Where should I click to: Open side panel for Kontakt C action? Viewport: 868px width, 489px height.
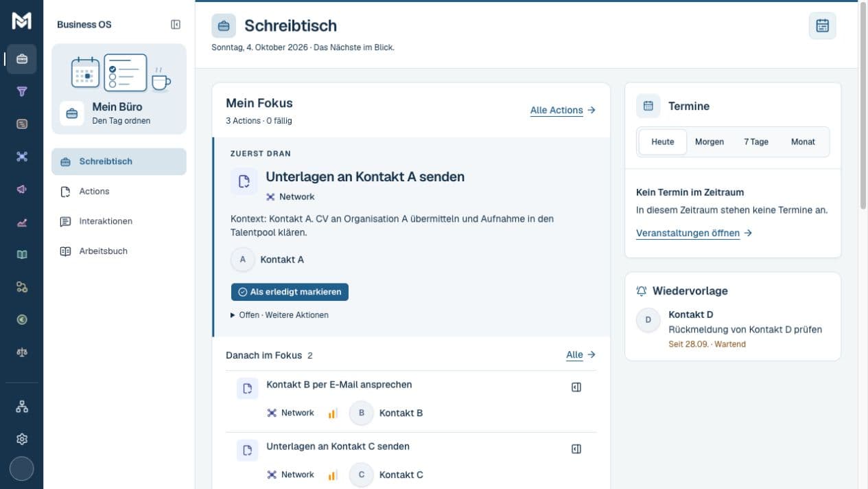(x=576, y=449)
